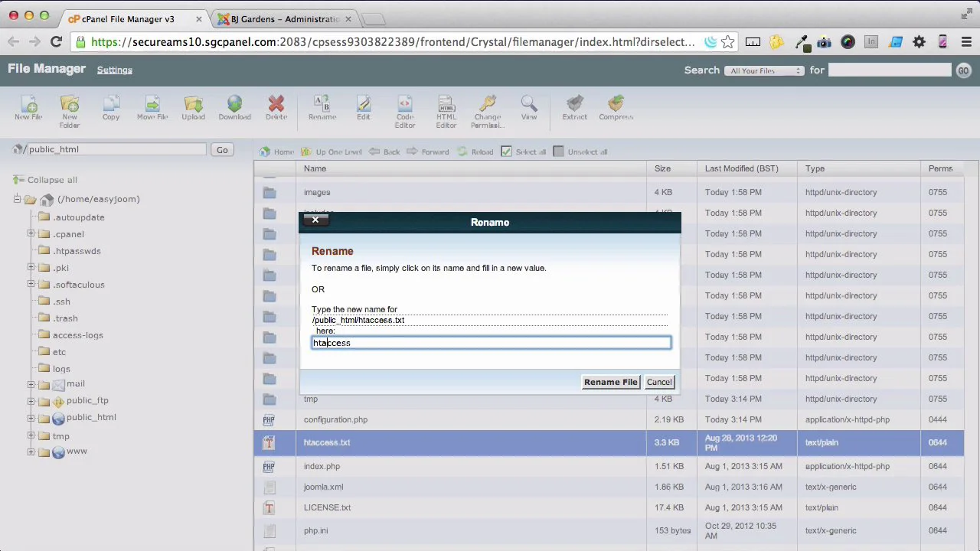This screenshot has height=551, width=980.
Task: Click Up One Level navigation
Action: tap(332, 152)
